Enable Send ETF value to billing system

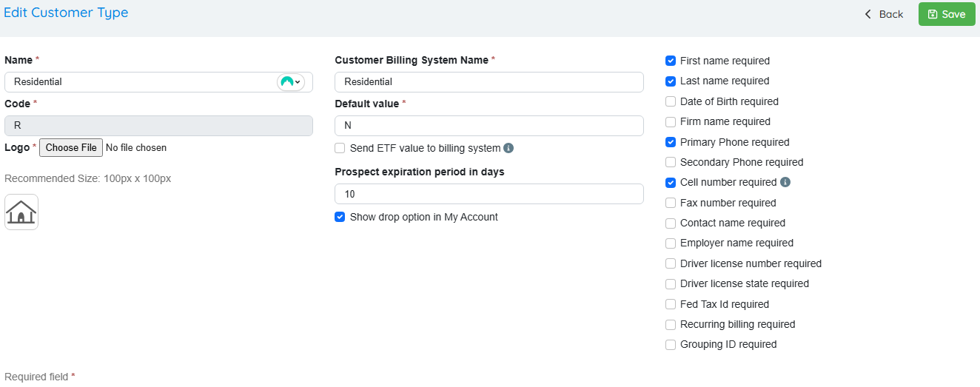340,148
